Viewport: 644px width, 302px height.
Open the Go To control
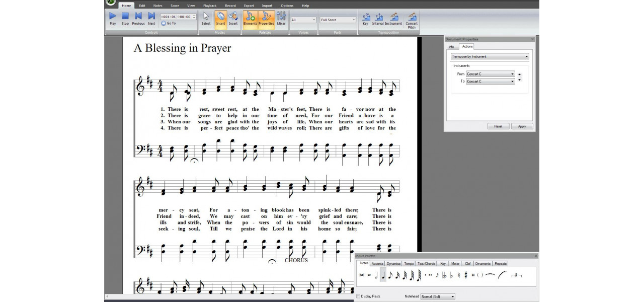[169, 23]
